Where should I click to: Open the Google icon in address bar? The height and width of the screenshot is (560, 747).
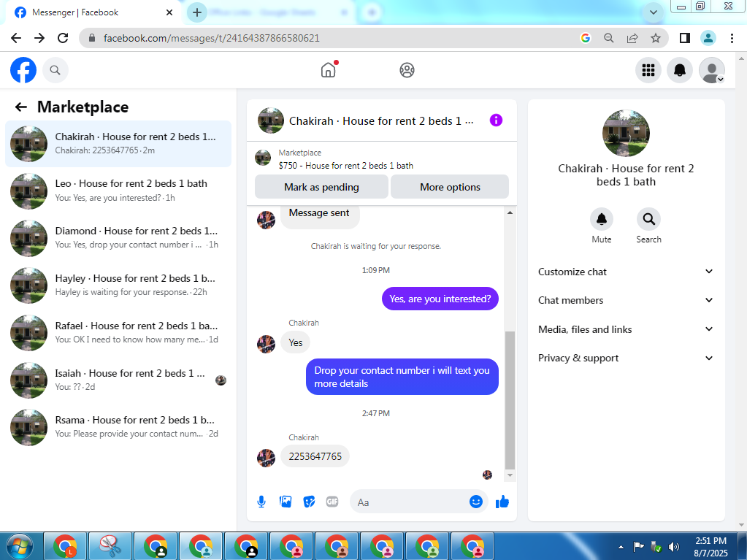pyautogui.click(x=586, y=38)
